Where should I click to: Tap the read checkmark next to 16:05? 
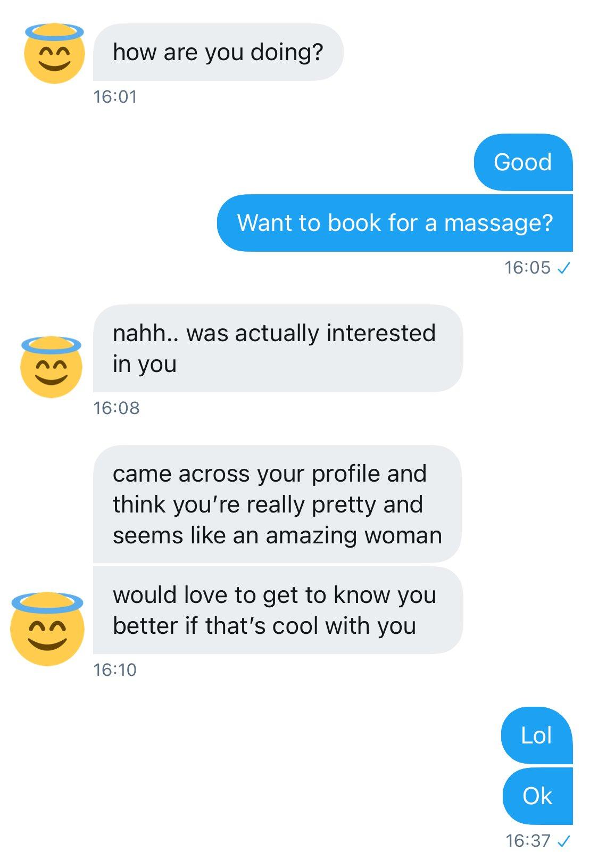coord(563,268)
